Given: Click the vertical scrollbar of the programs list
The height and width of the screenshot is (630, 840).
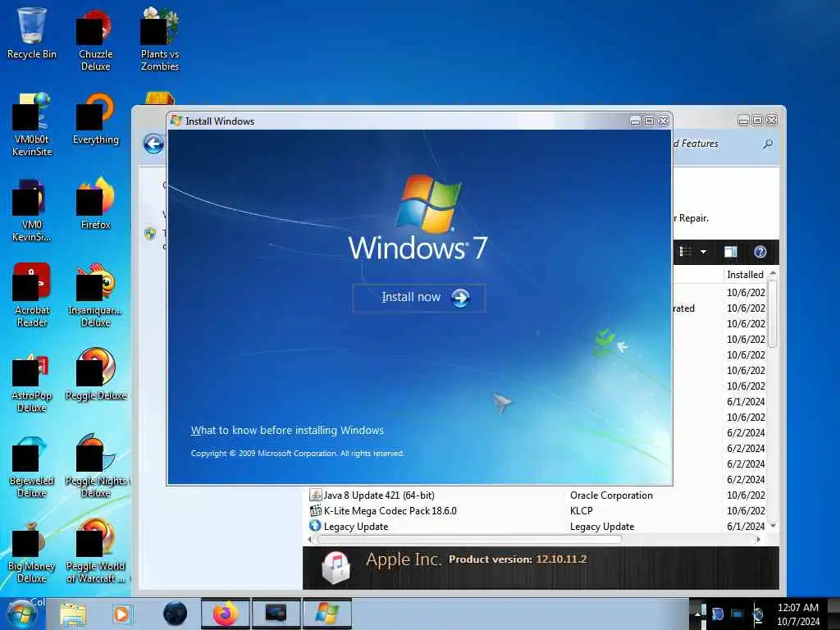Looking at the screenshot, I should [x=773, y=313].
